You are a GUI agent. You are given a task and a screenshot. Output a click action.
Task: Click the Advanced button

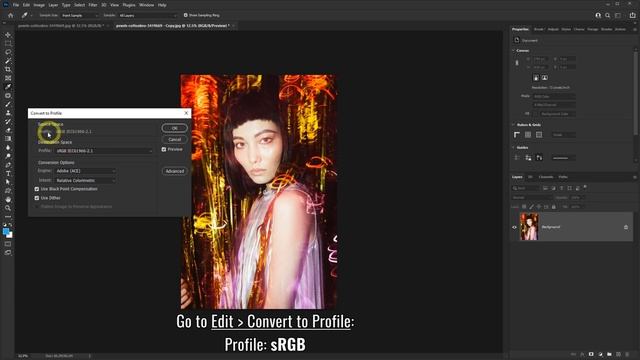[175, 171]
